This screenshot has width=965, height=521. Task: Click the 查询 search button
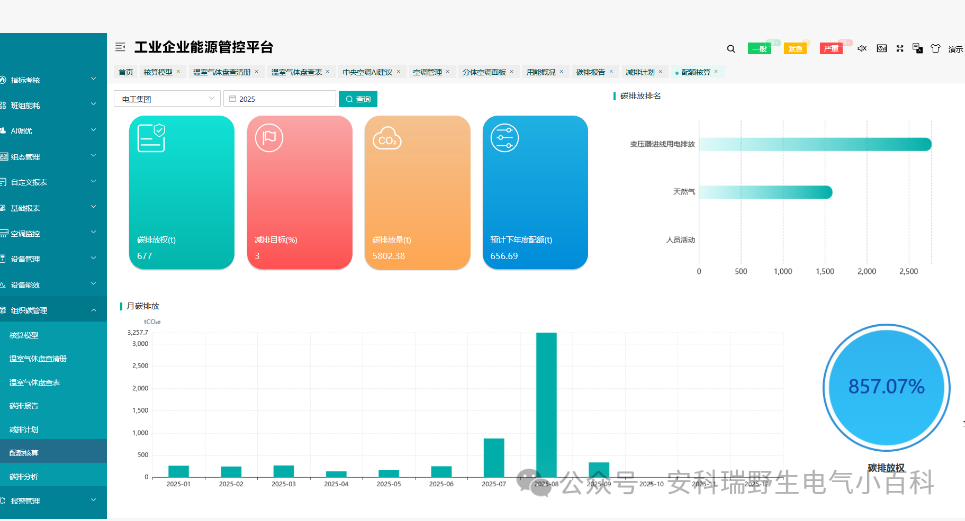(358, 99)
